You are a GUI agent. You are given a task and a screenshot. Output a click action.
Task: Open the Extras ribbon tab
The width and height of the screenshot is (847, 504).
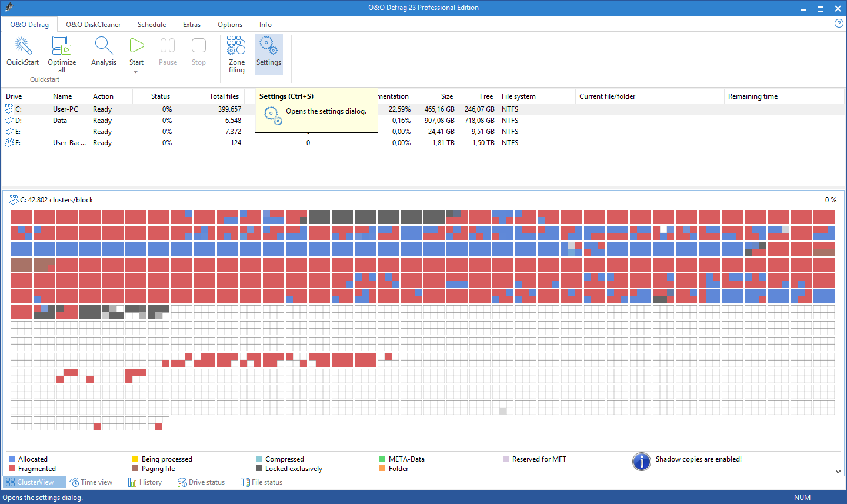pos(192,25)
